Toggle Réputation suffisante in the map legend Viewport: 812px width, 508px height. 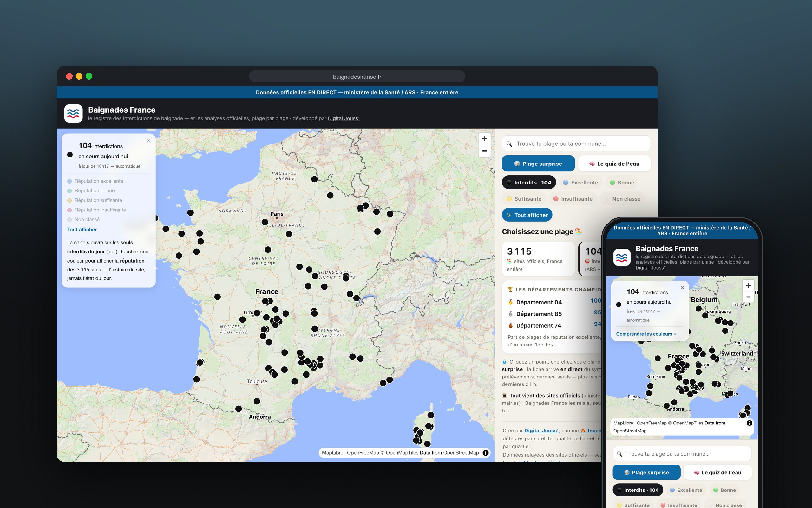coord(95,200)
